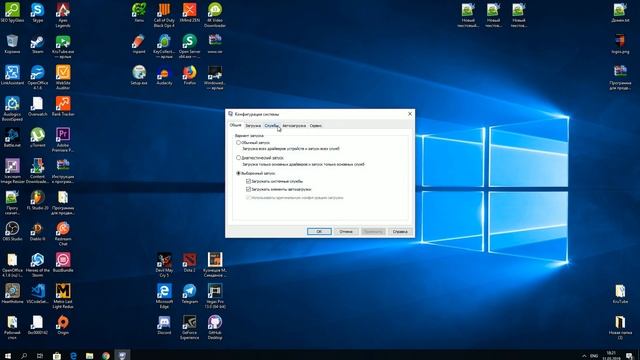The height and width of the screenshot is (360, 640).
Task: Launch GitHub Desktop shortcut
Action: click(x=215, y=327)
